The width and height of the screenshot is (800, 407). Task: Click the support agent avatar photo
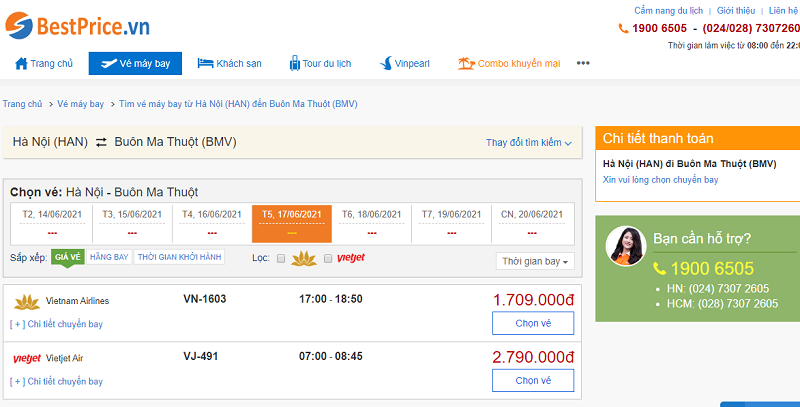[x=626, y=246]
